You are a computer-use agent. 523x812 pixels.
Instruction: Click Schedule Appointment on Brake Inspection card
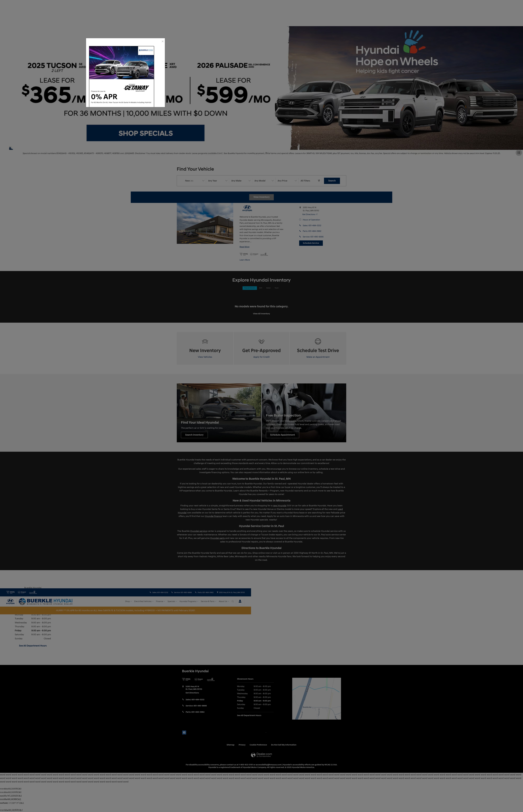[x=283, y=435]
